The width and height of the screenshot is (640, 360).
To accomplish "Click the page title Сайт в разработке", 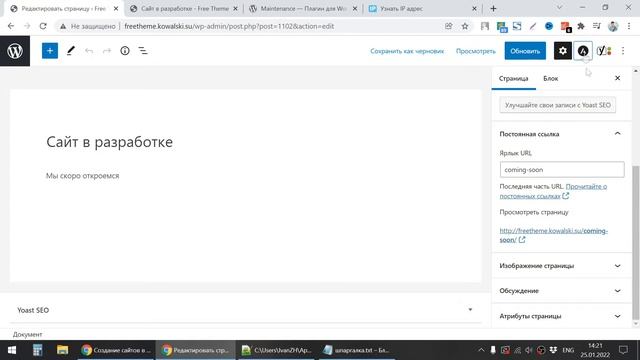I will tap(109, 142).
